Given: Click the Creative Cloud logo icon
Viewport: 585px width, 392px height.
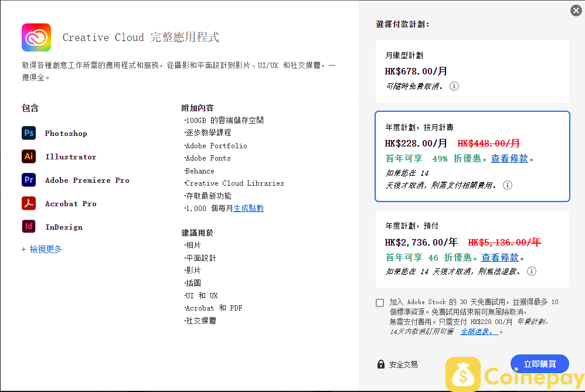Looking at the screenshot, I should tap(36, 38).
